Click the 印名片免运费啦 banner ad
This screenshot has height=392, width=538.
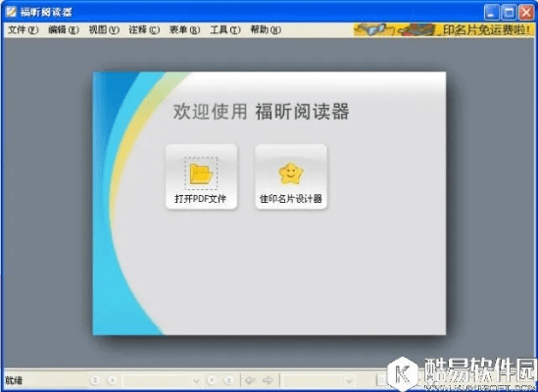click(x=444, y=29)
